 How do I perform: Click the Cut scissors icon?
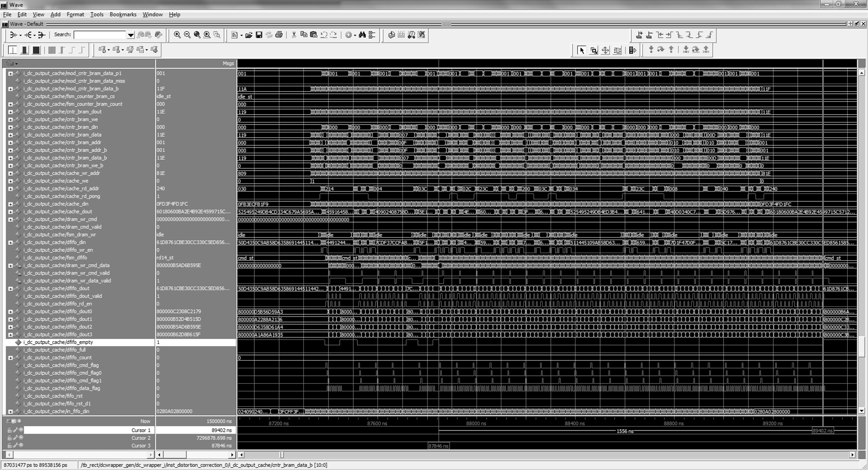[x=294, y=35]
